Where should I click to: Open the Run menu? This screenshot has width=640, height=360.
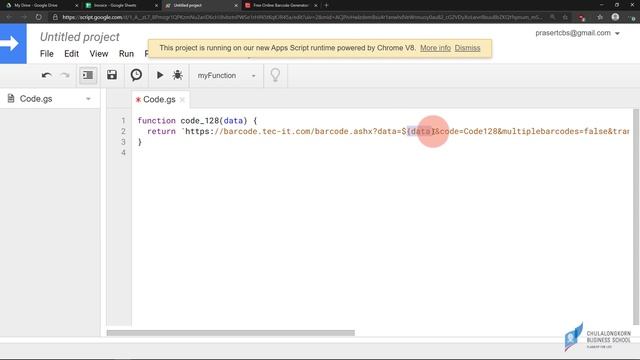pos(126,54)
